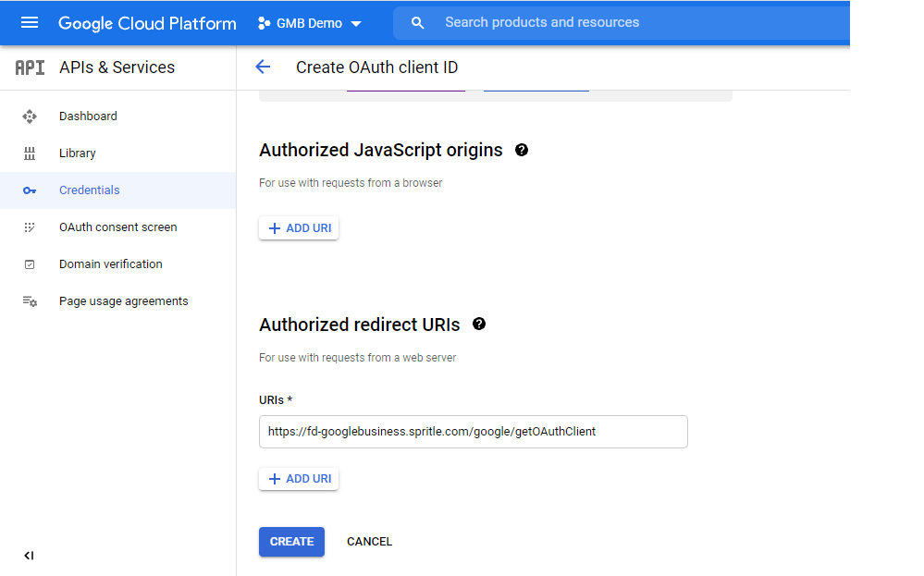Open the Dashboard menu item
Screen dimensions: 924x576
pos(117,116)
